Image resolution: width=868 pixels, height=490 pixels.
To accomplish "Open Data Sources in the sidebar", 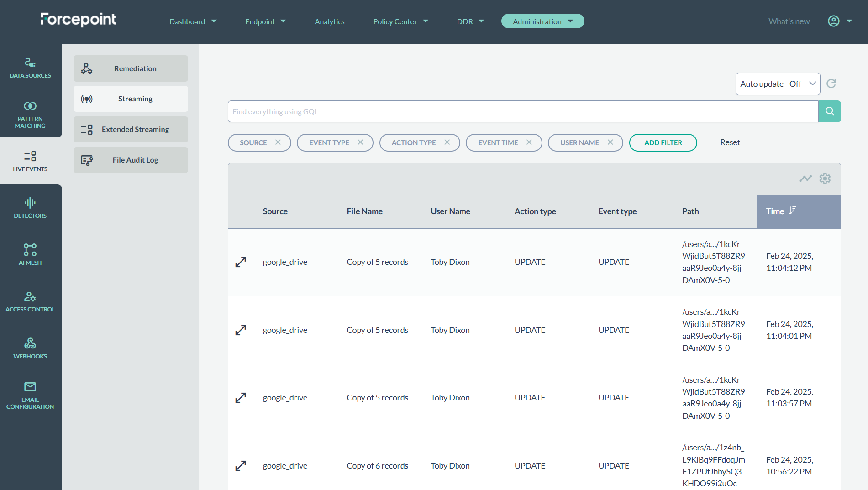I will [x=30, y=68].
